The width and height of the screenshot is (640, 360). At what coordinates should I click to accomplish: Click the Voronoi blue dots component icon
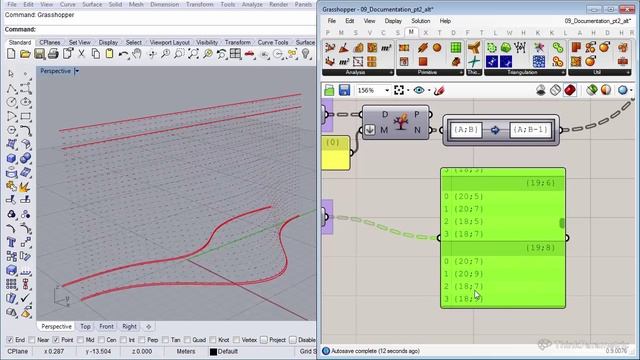coord(539,62)
